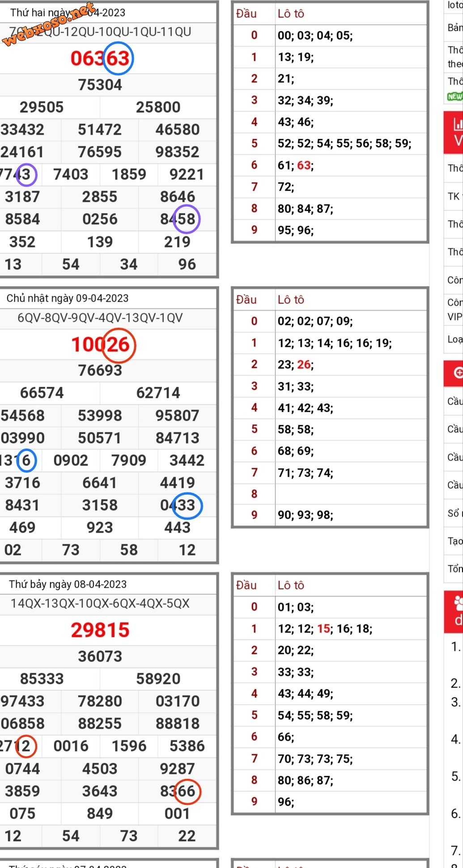Viewport: 463px width, 868px height.
Task: Click the three-digit number 139
Action: tap(100, 242)
